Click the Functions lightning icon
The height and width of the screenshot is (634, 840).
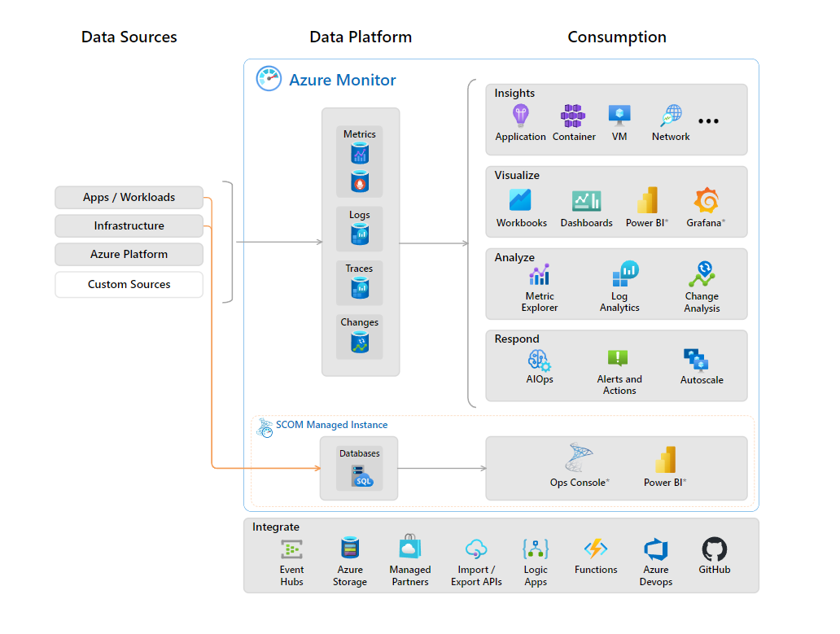point(596,549)
